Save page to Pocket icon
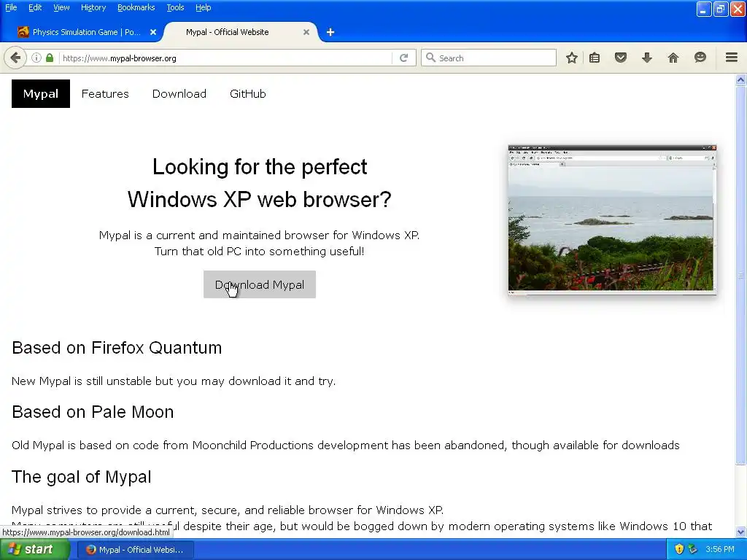The image size is (747, 560). (x=620, y=58)
